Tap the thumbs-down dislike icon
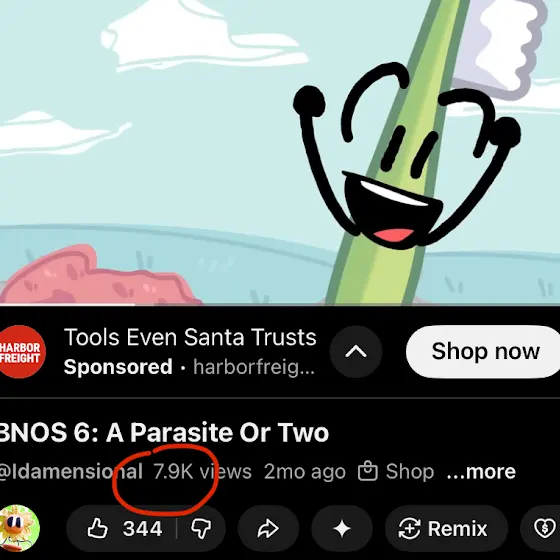560x560 pixels. tap(201, 529)
